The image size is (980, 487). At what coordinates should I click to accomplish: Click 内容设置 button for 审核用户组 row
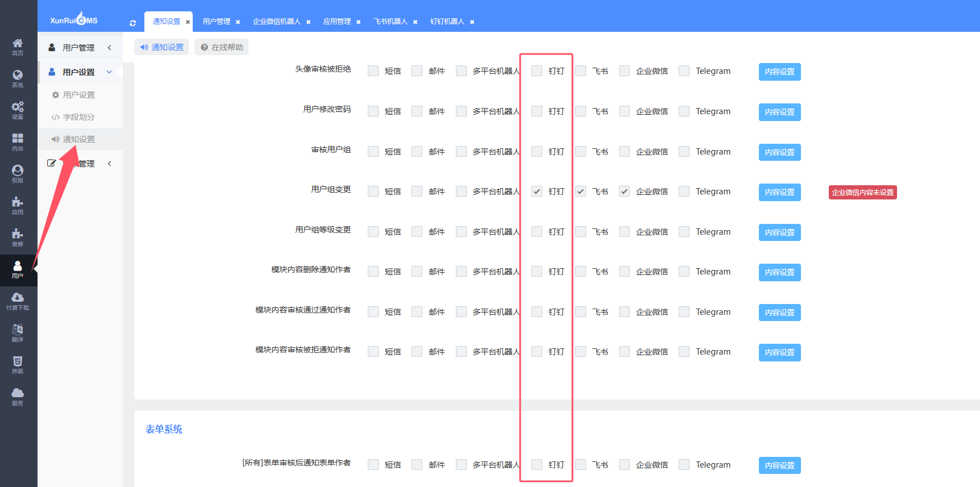[779, 152]
